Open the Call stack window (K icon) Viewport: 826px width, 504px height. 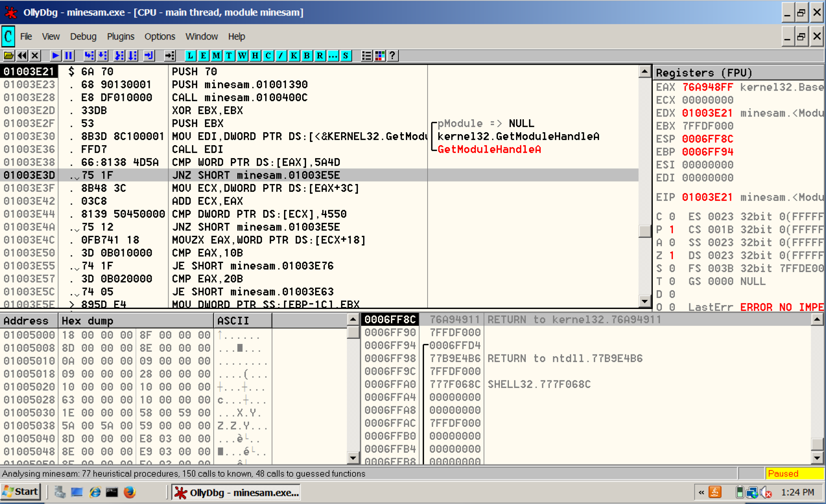click(294, 56)
